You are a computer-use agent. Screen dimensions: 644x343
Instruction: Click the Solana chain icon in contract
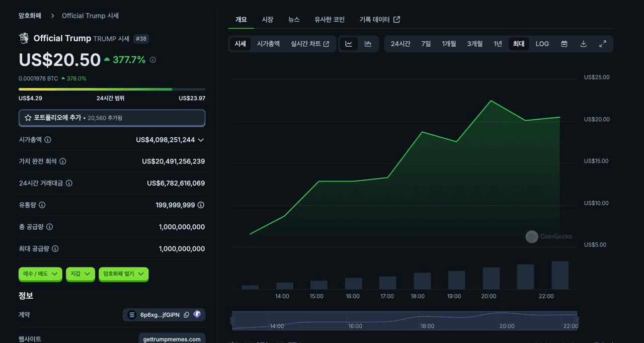(132, 315)
